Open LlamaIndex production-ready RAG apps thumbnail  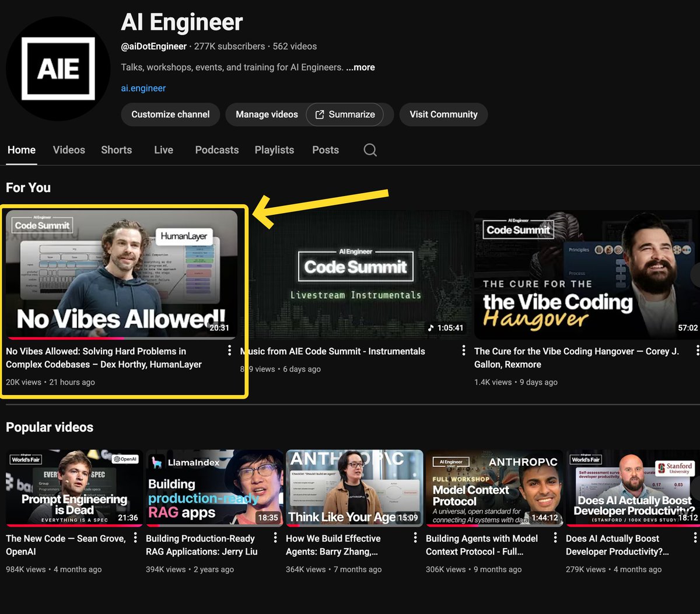click(x=214, y=487)
